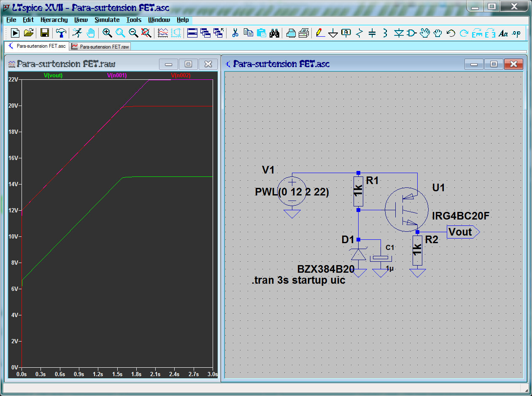Click the scissors Cut tool
The image size is (532, 396).
[x=235, y=33]
